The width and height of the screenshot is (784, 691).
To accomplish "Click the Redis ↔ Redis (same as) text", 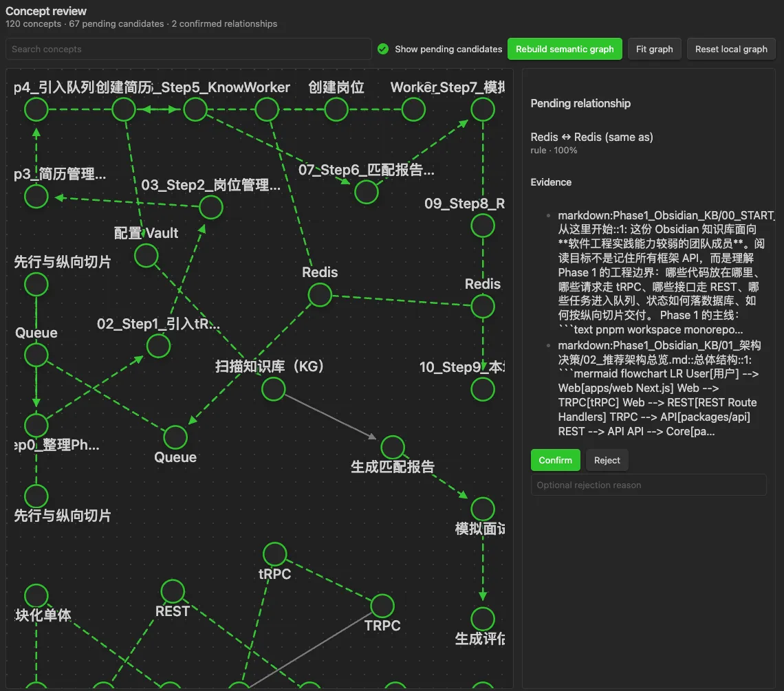I will 591,137.
